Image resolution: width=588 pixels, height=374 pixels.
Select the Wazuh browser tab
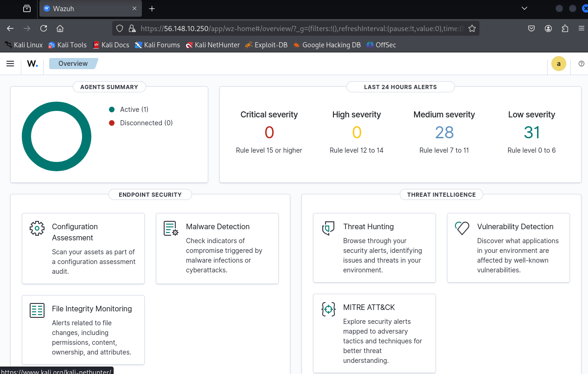(x=91, y=8)
